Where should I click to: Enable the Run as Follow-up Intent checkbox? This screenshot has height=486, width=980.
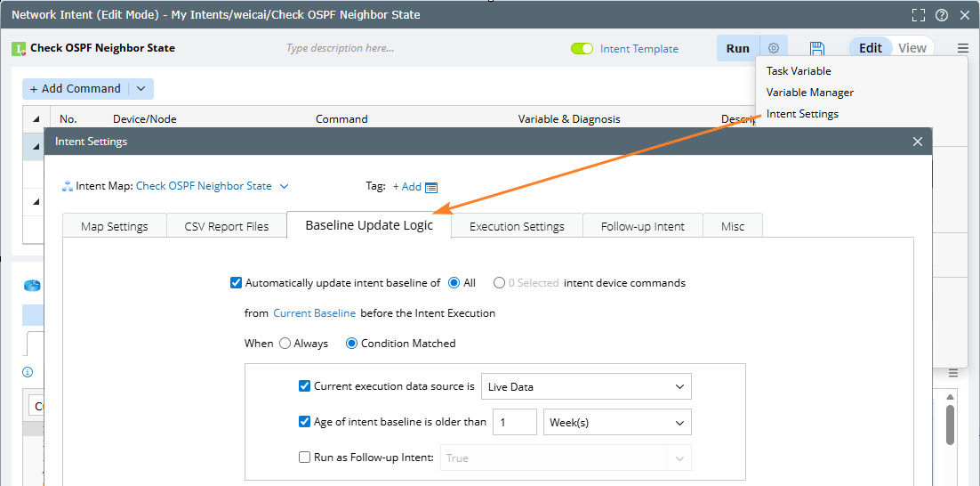click(x=304, y=458)
